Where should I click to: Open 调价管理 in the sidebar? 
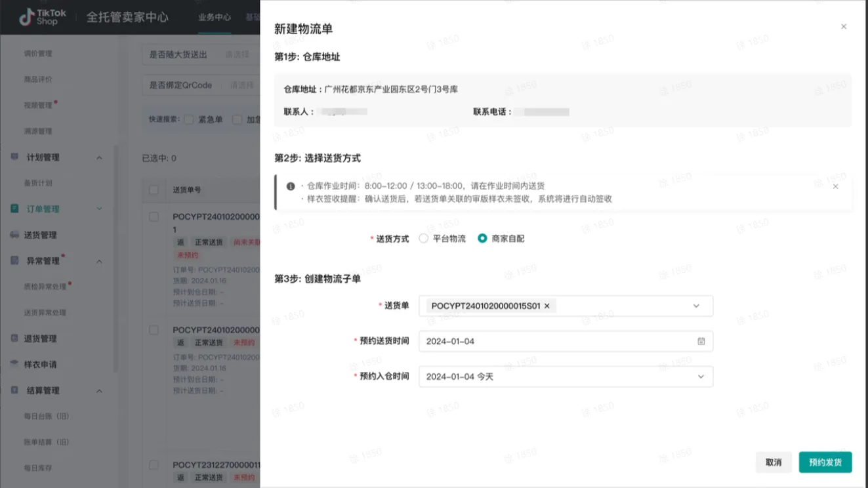[x=38, y=53]
